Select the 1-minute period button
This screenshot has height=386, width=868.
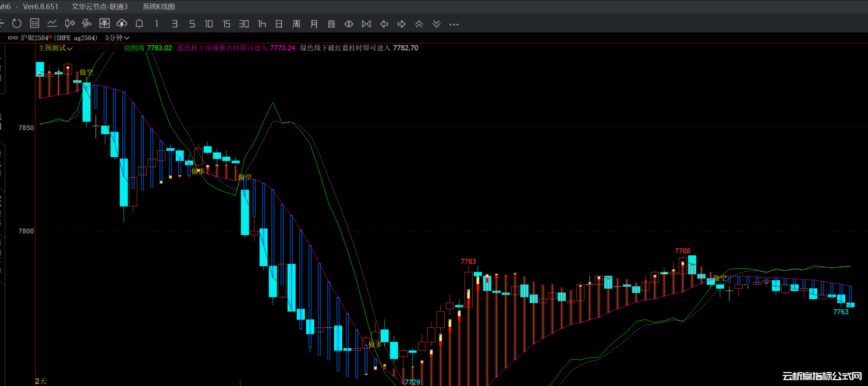pos(157,24)
